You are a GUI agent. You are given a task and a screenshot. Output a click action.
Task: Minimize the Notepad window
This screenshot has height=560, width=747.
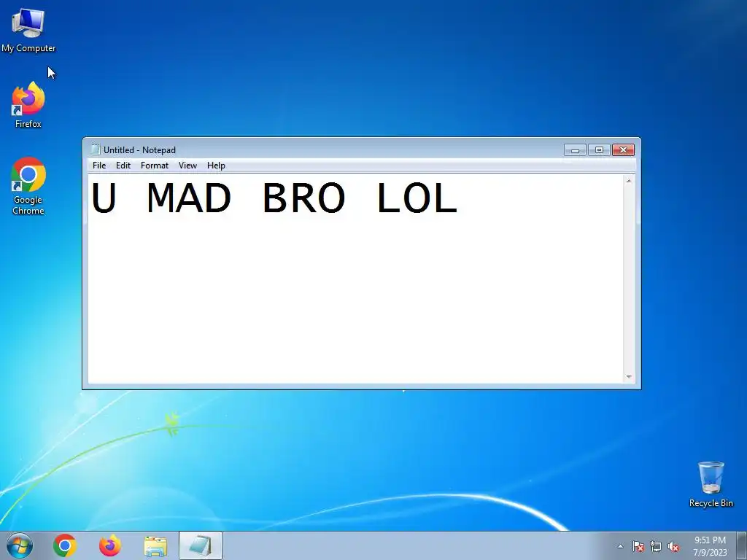coord(575,150)
